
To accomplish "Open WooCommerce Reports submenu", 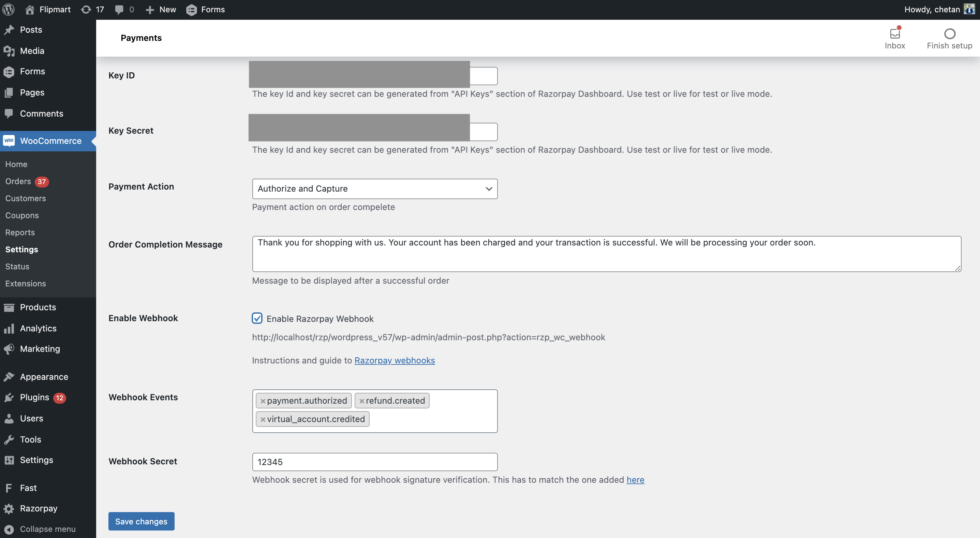I will [20, 233].
